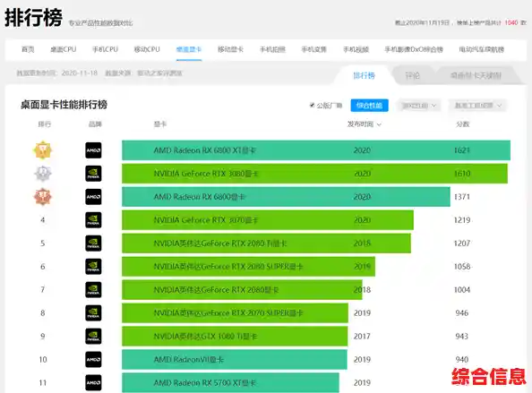Click the 排行 column header
This screenshot has height=393, width=532.
45,124
